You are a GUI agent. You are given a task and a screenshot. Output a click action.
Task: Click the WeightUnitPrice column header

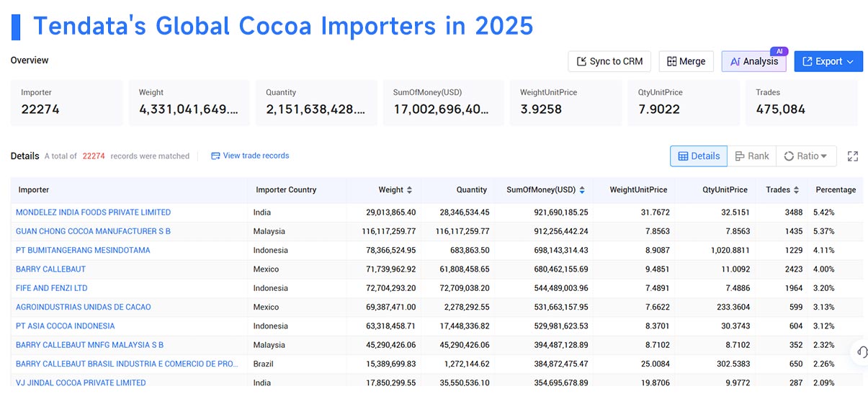(x=638, y=190)
